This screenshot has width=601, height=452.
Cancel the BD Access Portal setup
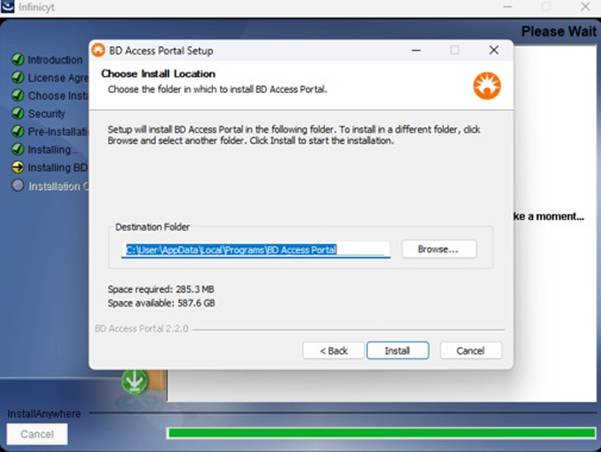470,351
